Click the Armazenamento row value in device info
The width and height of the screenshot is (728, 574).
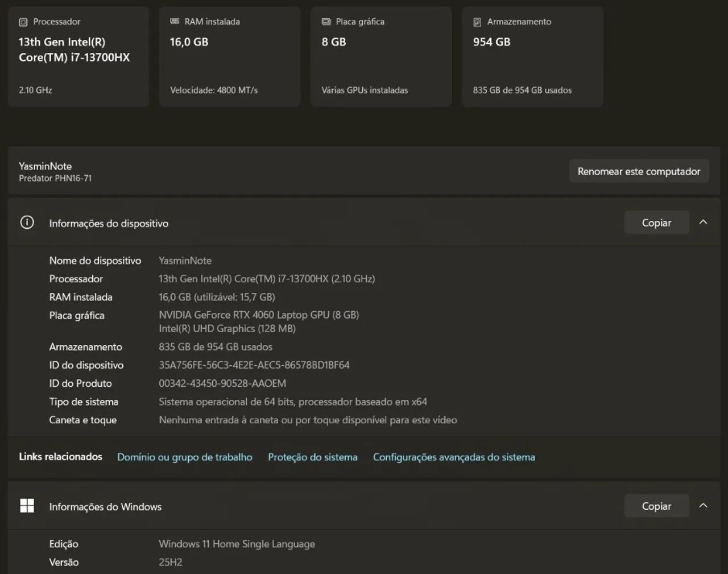pos(216,346)
